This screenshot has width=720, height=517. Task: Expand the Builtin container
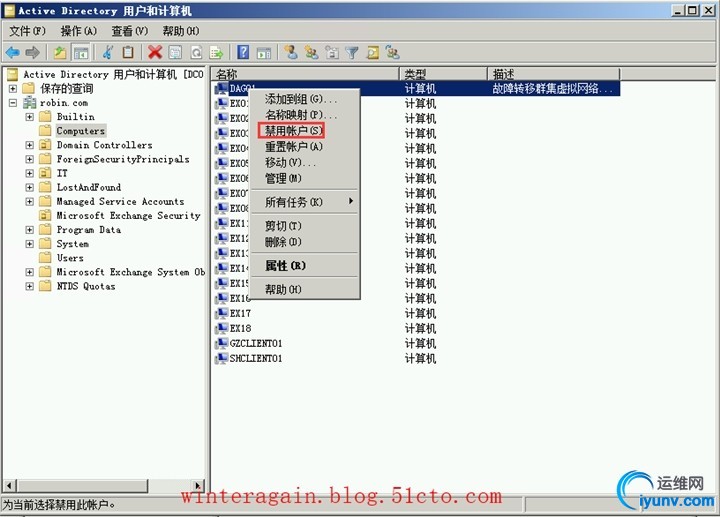click(x=29, y=117)
